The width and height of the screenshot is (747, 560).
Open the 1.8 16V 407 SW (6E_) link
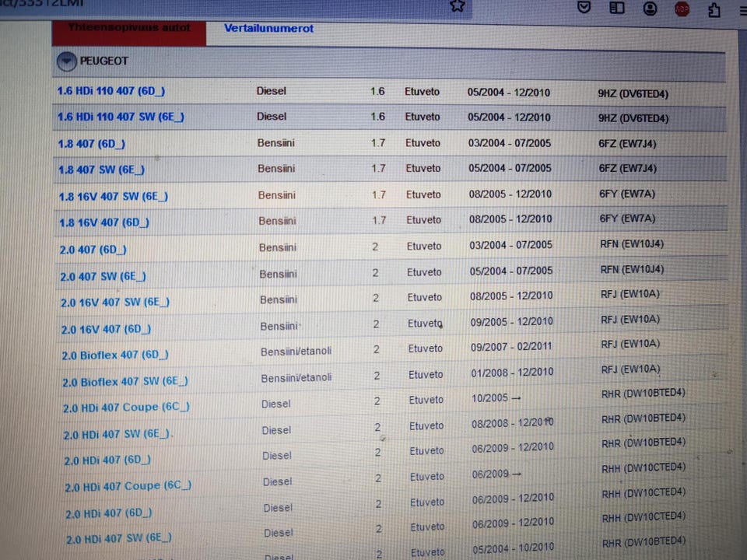click(x=114, y=196)
